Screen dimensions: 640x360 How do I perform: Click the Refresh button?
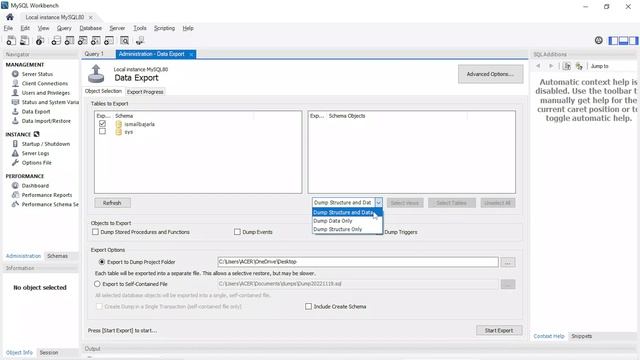pyautogui.click(x=112, y=203)
